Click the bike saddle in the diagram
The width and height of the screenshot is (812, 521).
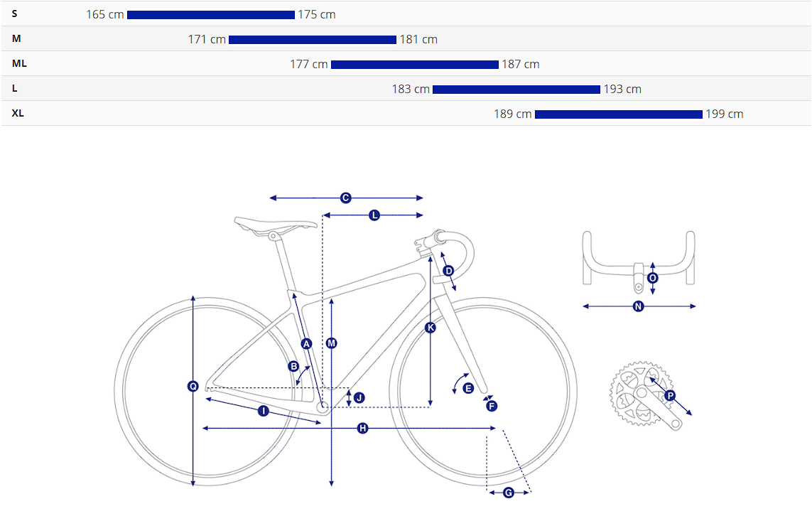coord(276,225)
